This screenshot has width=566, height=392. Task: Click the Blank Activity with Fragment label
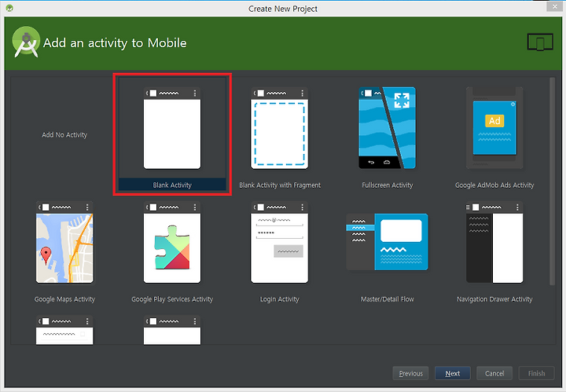[280, 185]
